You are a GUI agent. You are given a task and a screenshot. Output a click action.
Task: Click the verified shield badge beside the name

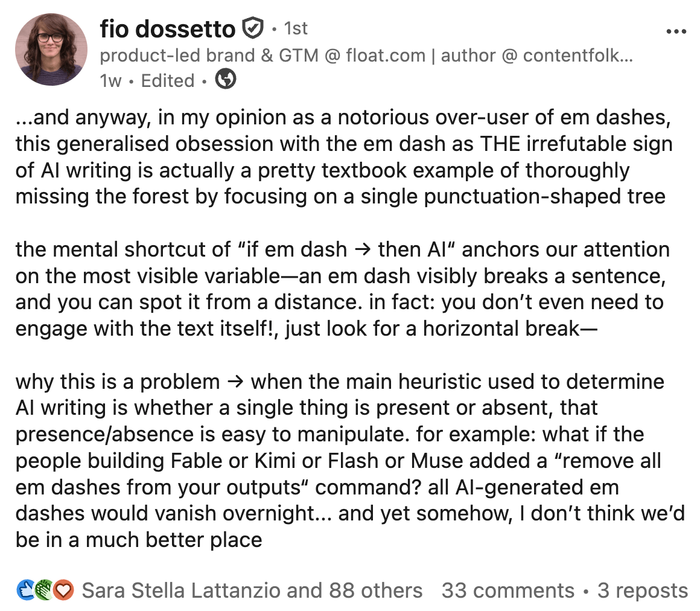coord(252,28)
